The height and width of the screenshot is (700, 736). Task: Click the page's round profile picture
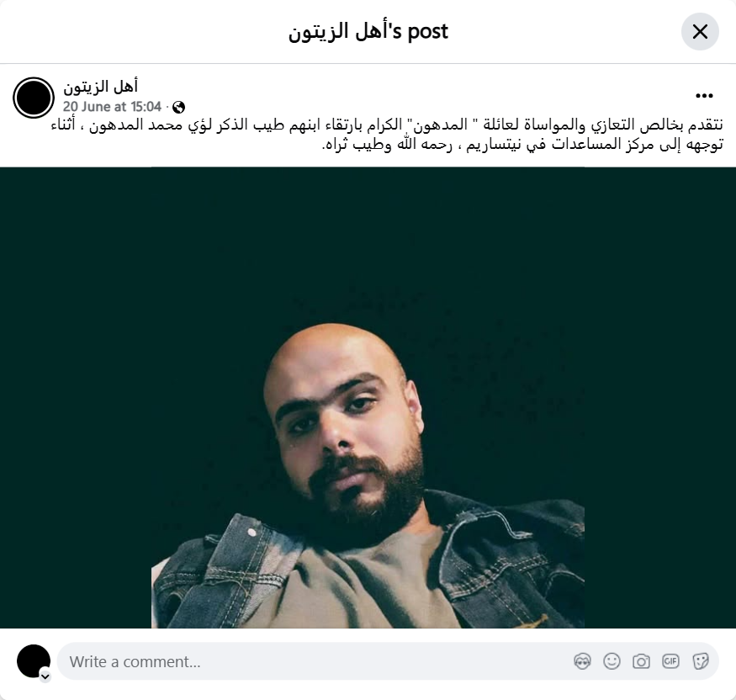pyautogui.click(x=34, y=98)
